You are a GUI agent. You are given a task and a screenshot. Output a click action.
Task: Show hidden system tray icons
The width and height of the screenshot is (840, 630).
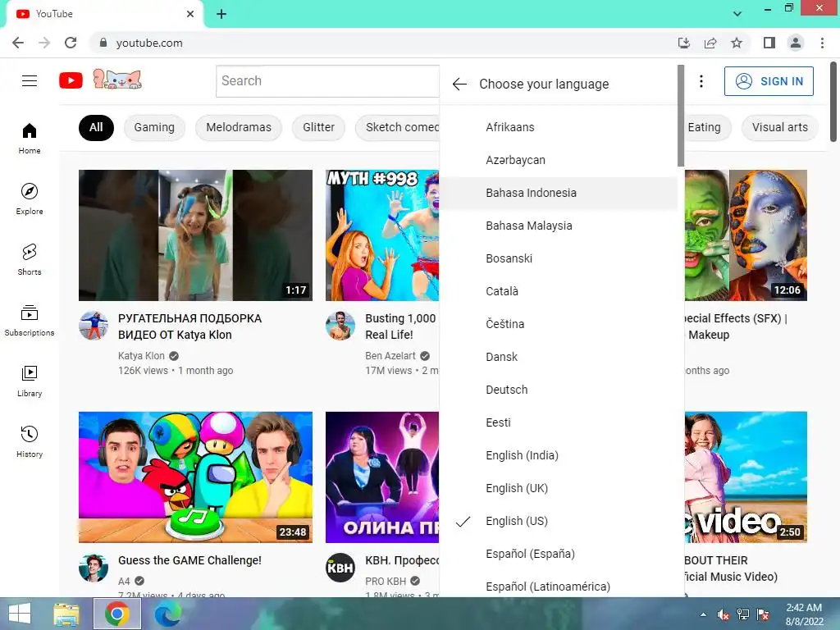(703, 614)
